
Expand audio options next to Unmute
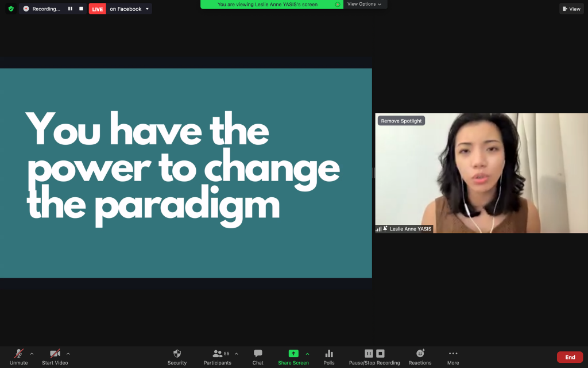click(x=32, y=354)
